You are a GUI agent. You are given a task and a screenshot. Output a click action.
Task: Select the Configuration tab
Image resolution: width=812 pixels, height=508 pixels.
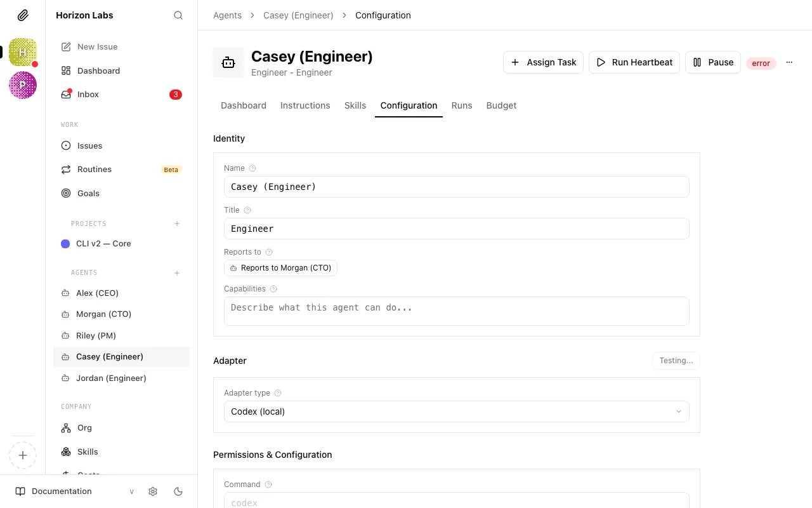click(409, 105)
